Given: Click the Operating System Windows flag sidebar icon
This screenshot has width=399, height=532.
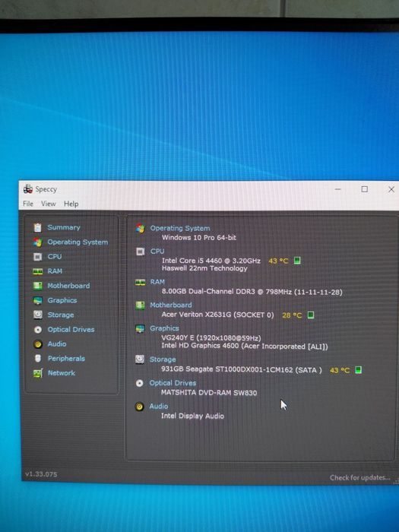Looking at the screenshot, I should pyautogui.click(x=38, y=242).
